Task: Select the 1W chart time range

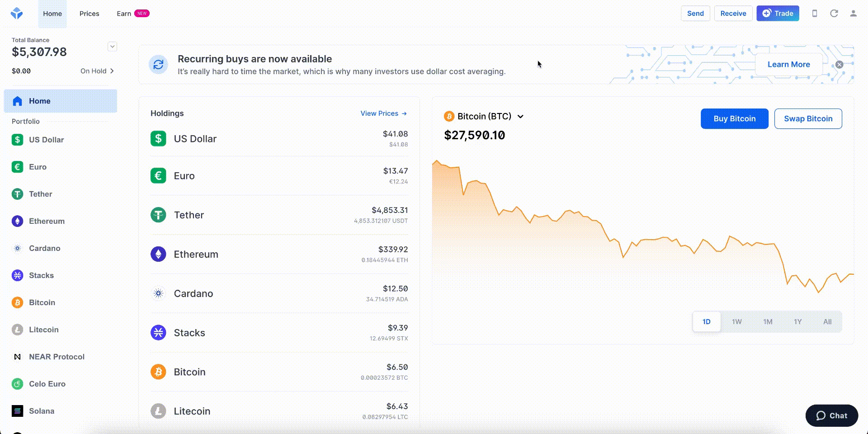Action: pos(736,322)
